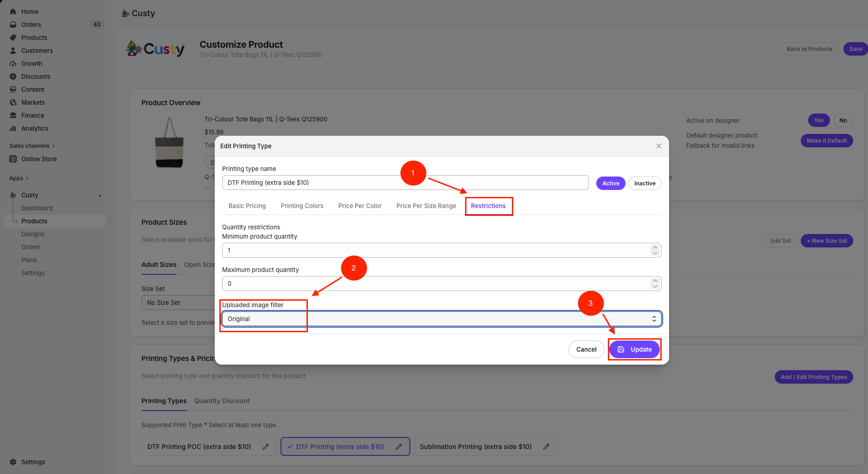Image resolution: width=868 pixels, height=474 pixels.
Task: Choose No for Active on designer
Action: click(843, 120)
